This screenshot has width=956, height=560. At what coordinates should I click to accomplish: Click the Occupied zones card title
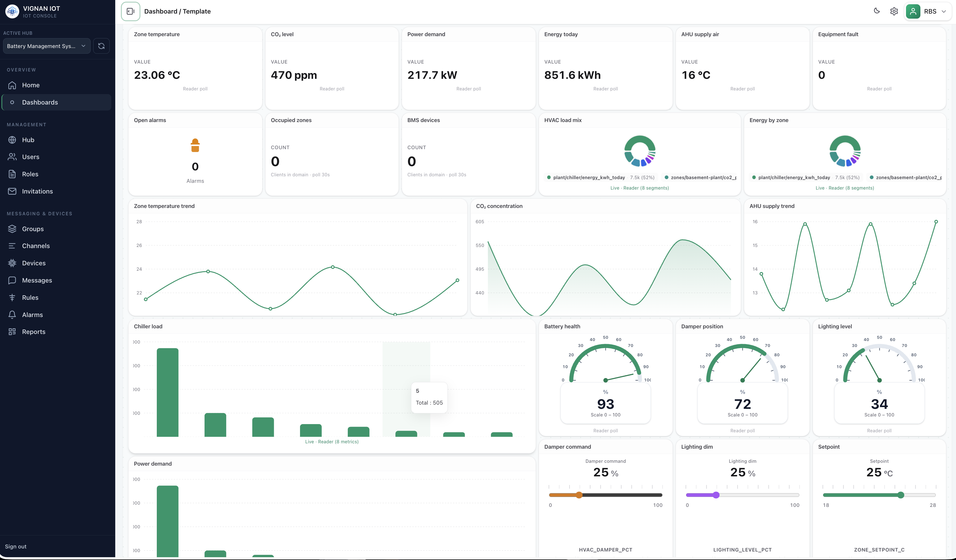click(x=291, y=120)
